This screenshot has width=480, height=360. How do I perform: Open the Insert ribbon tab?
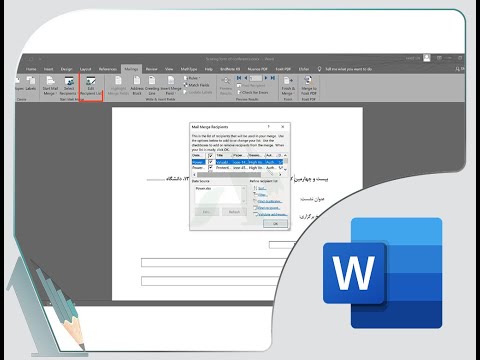[x=49, y=69]
